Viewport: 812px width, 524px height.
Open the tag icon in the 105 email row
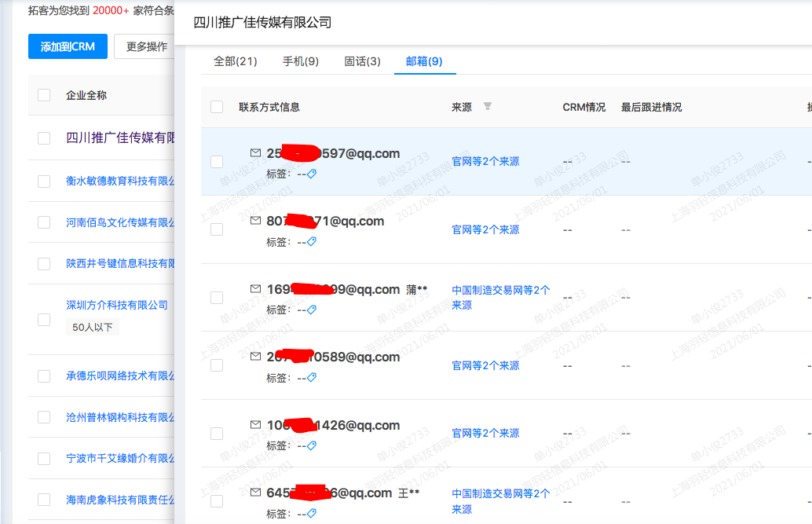311,445
